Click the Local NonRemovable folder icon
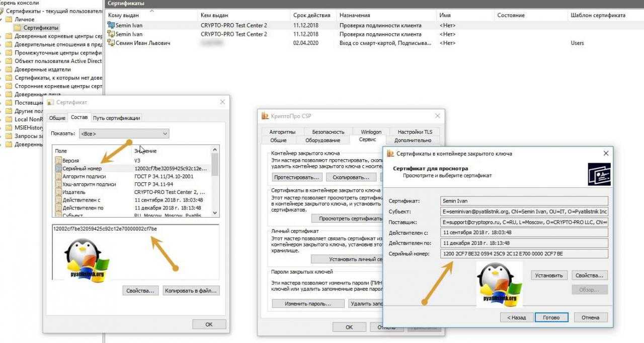Screen dimensions: 644x343 9,119
